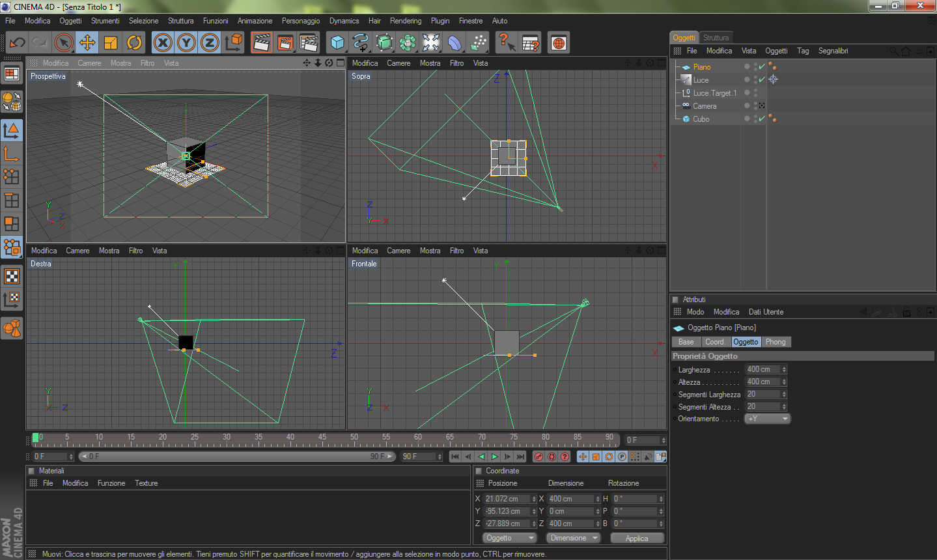Render the active view clapperboard icon

pyautogui.click(x=261, y=43)
